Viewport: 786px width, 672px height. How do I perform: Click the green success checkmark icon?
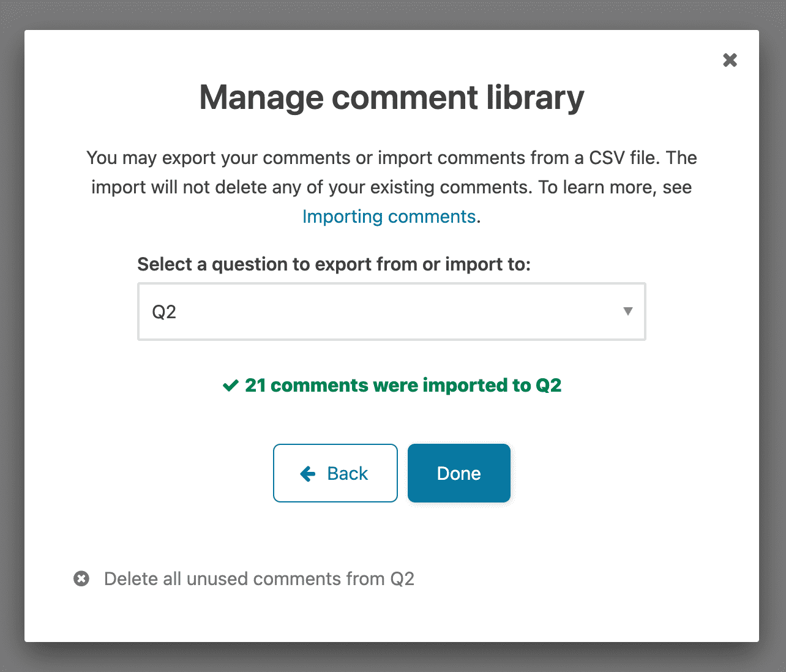coord(230,386)
